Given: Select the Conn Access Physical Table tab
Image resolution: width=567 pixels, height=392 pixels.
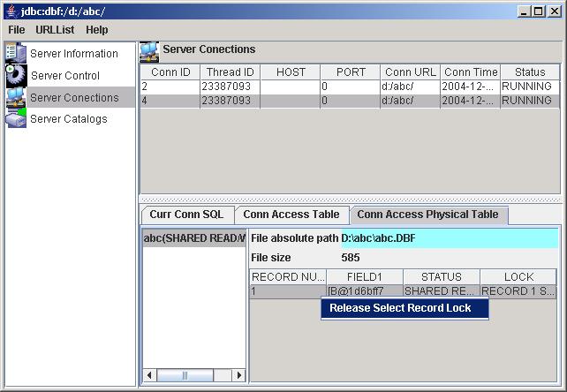Looking at the screenshot, I should click(x=427, y=215).
